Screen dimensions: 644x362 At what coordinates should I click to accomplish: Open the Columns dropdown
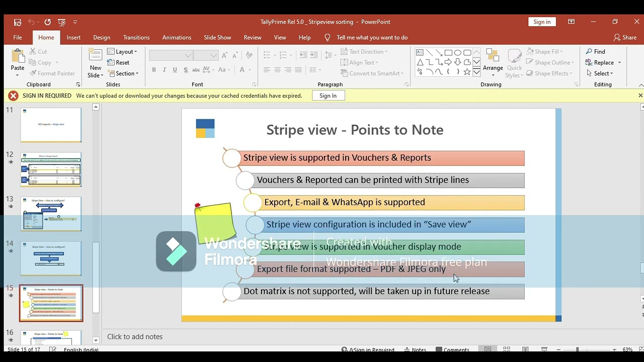click(x=315, y=70)
